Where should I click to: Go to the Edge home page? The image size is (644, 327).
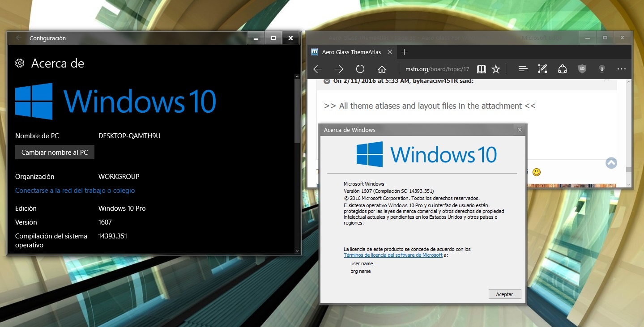point(382,69)
